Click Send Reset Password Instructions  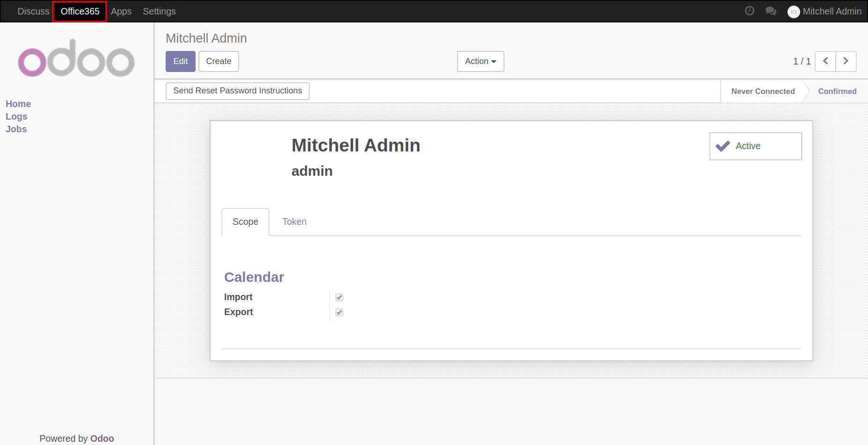pos(238,91)
